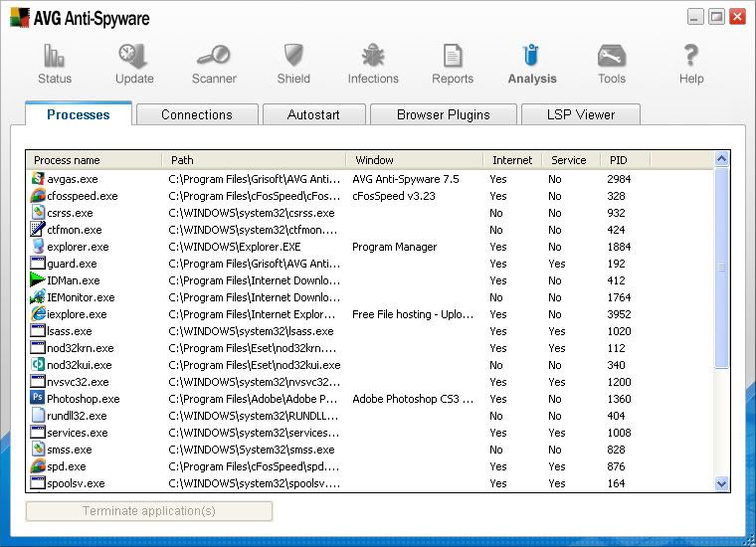
Task: Sort by the Process name column header
Action: (x=94, y=160)
